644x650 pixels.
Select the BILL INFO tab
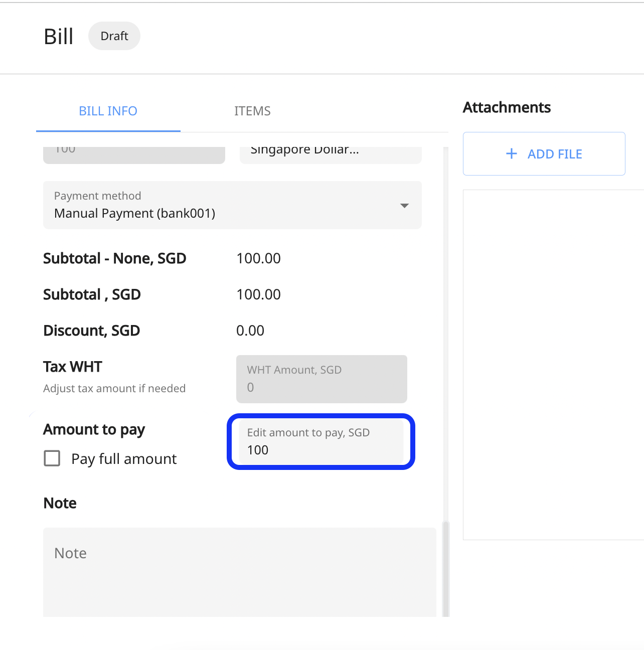108,111
